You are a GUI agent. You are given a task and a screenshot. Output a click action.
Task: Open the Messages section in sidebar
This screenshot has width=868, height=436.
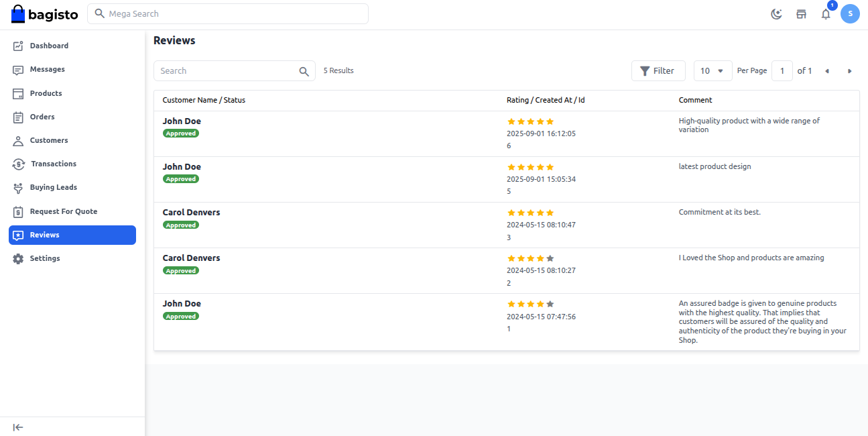tap(47, 69)
